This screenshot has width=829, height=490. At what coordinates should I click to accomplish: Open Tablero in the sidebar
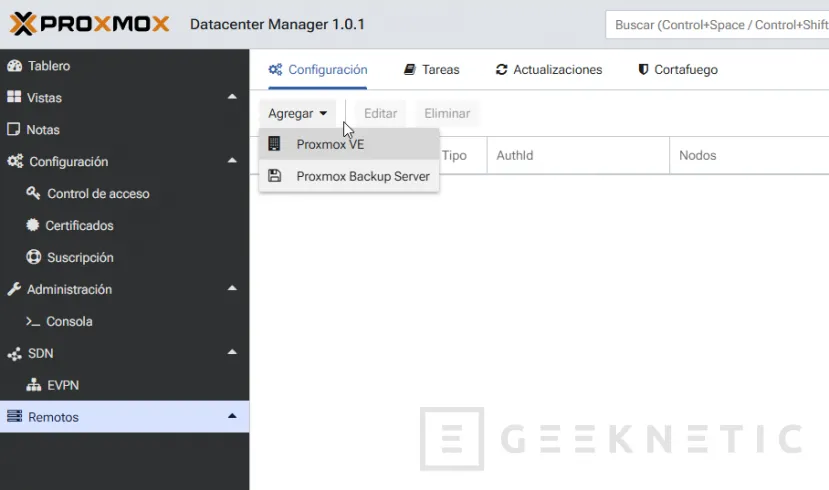[125, 66]
